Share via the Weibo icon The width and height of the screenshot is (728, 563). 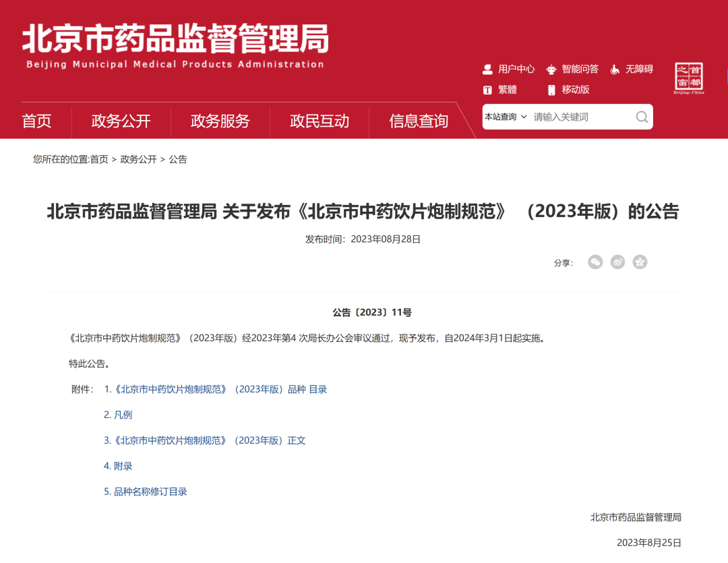[x=617, y=262]
